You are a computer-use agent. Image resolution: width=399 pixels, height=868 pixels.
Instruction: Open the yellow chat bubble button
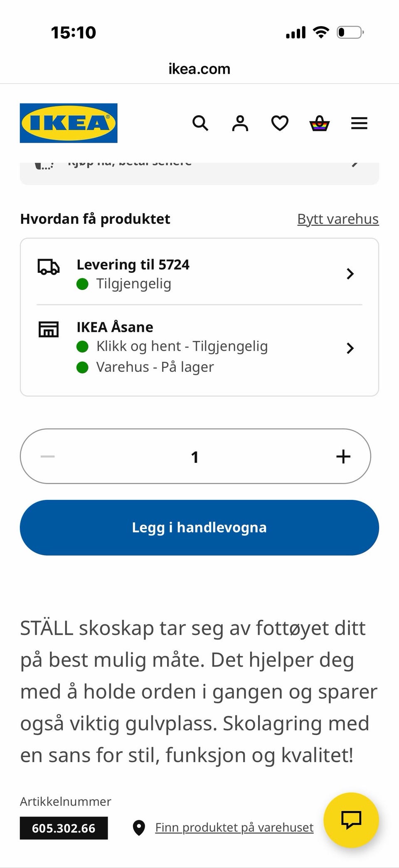coord(351,820)
